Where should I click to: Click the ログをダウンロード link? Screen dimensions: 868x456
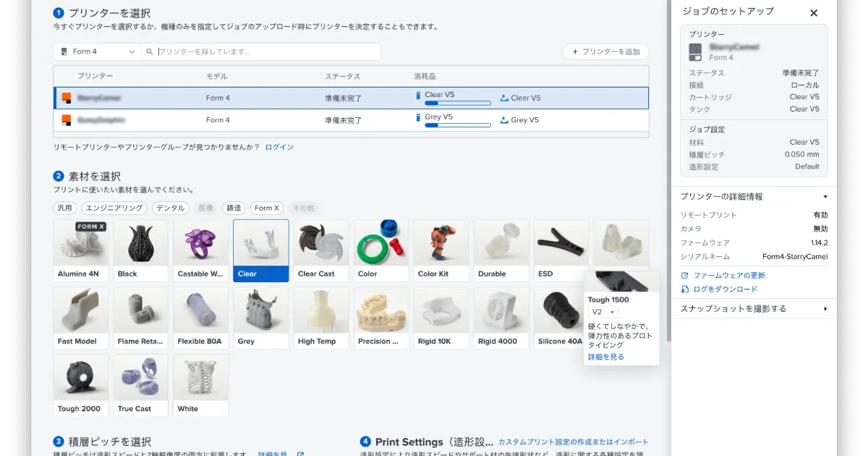point(726,290)
